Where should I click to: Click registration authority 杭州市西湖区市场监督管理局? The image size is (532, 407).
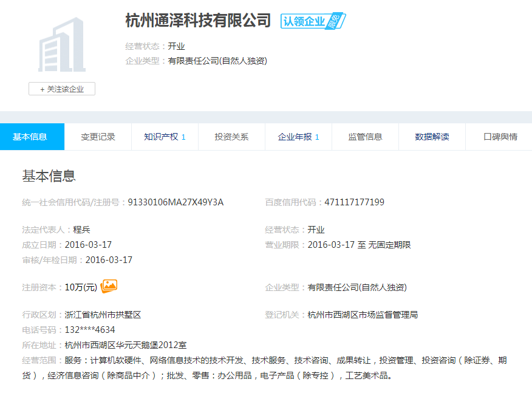coord(363,315)
